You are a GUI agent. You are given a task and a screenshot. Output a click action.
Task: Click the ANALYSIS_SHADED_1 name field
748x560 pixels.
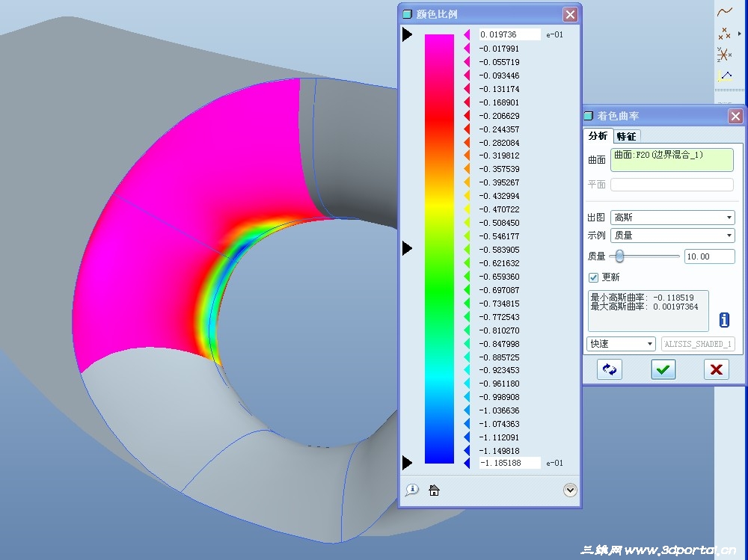click(698, 343)
